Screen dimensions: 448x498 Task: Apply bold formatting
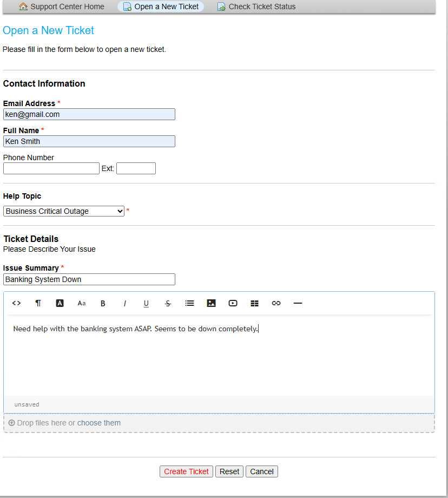point(103,304)
